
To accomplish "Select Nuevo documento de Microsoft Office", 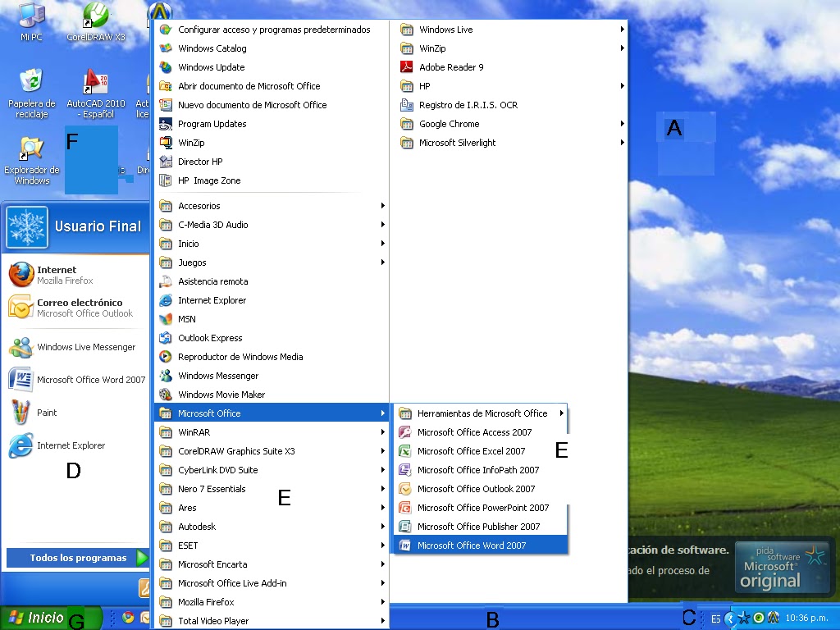I will coord(272,105).
